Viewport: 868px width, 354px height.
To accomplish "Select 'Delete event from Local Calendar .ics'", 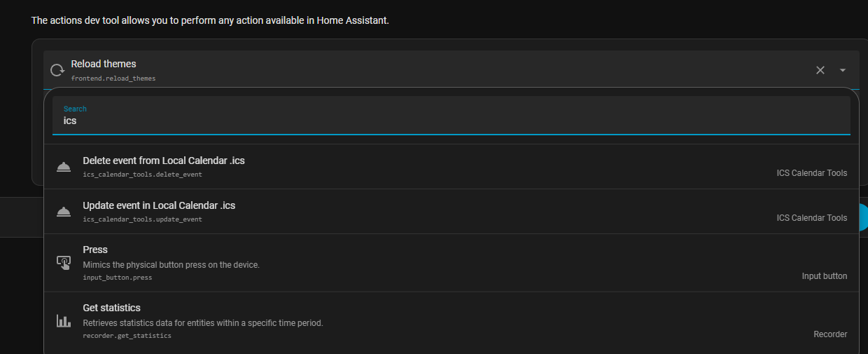I will pyautogui.click(x=164, y=161).
